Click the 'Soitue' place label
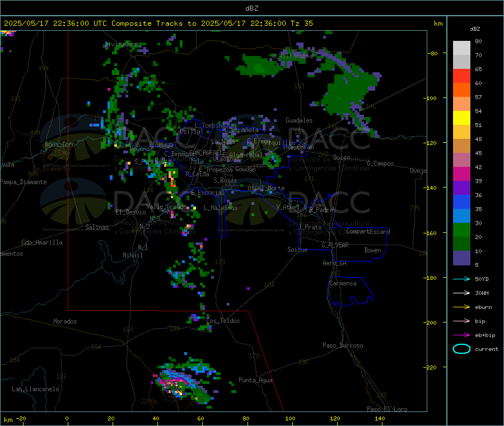Screen dimensions: 504x426 297,250
